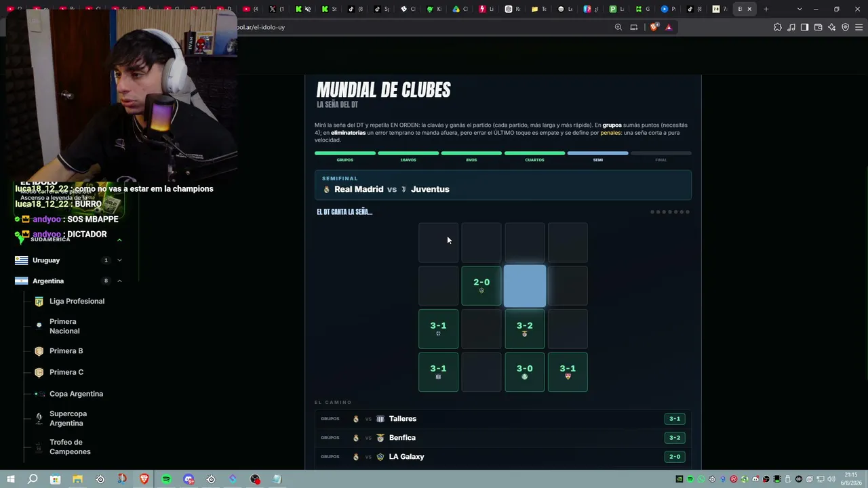The image size is (868, 488).
Task: Open the taskbar clock showing 21:15
Action: click(851, 479)
